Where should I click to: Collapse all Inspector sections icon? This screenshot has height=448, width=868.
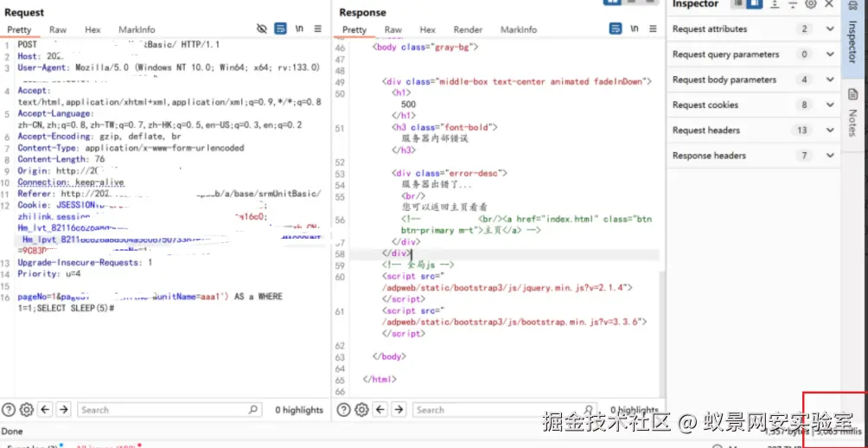tap(793, 3)
